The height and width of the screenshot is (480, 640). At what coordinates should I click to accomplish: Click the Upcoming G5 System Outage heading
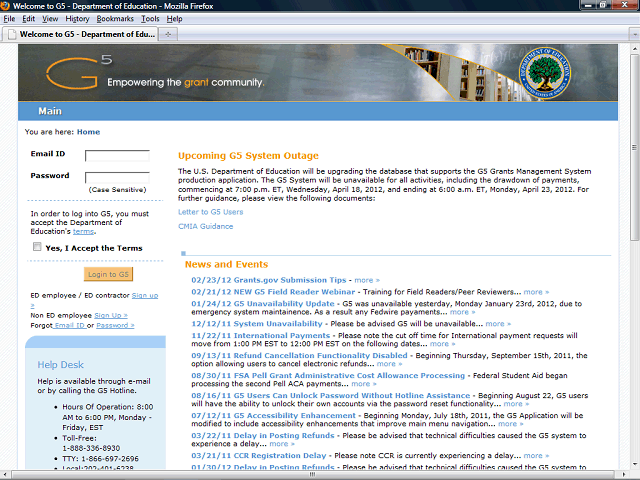point(248,156)
